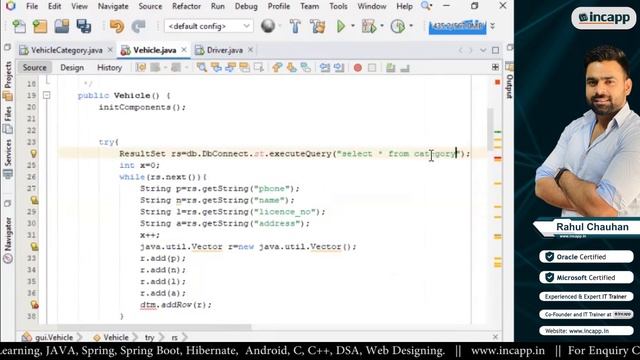The image size is (640, 360).
Task: Click the New Project toolbar icon
Action: [40, 27]
